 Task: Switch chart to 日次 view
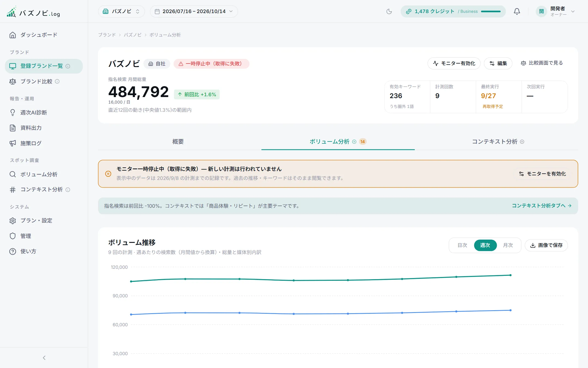[x=462, y=245]
